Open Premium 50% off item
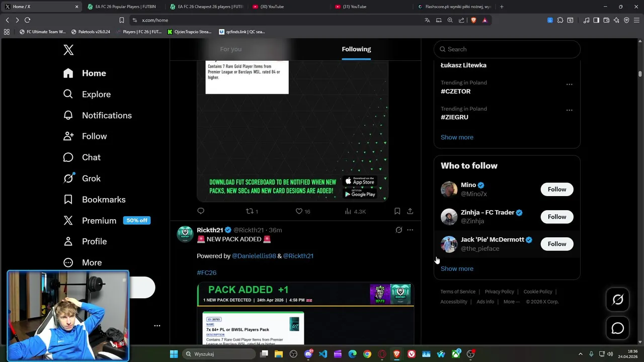This screenshot has width=644, height=362. pos(107,220)
